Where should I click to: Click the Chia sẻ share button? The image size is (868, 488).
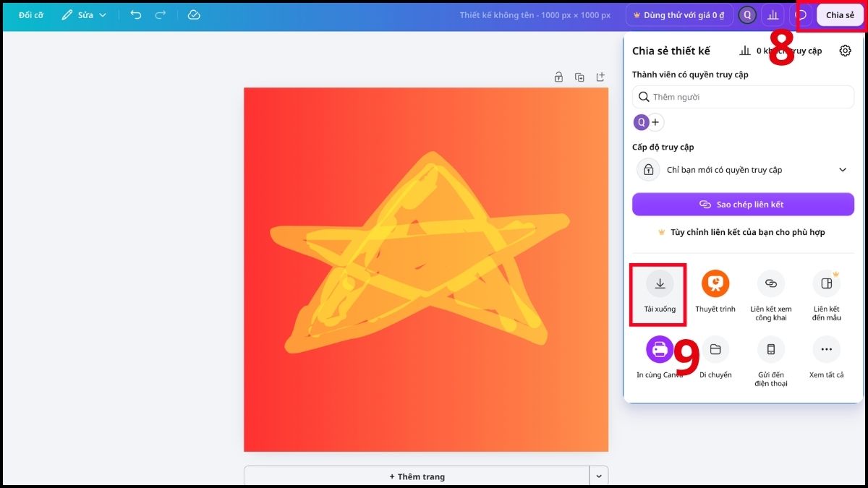click(840, 14)
